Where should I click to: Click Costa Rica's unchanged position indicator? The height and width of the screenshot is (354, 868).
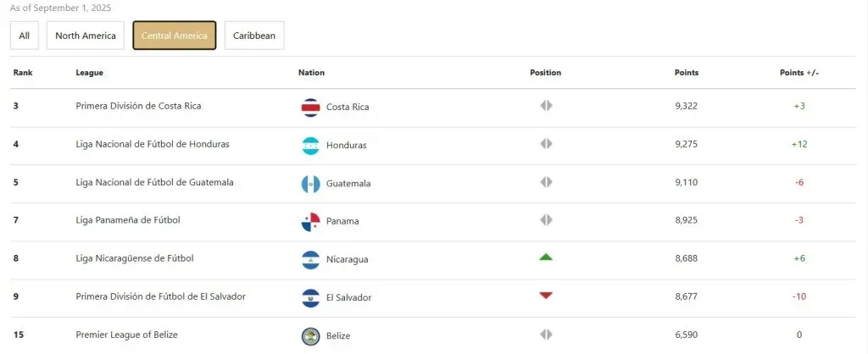point(546,106)
